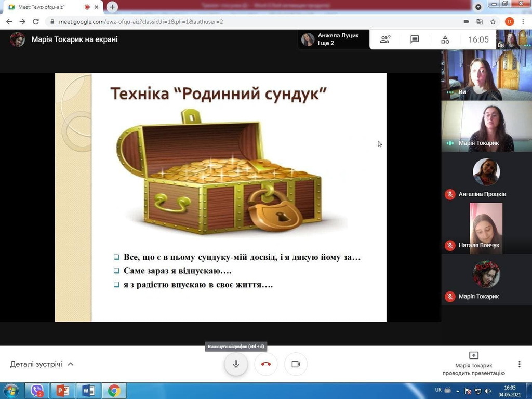Open Chrome's three-dot browser menu
Screen dimensions: 532x399
tap(523, 22)
